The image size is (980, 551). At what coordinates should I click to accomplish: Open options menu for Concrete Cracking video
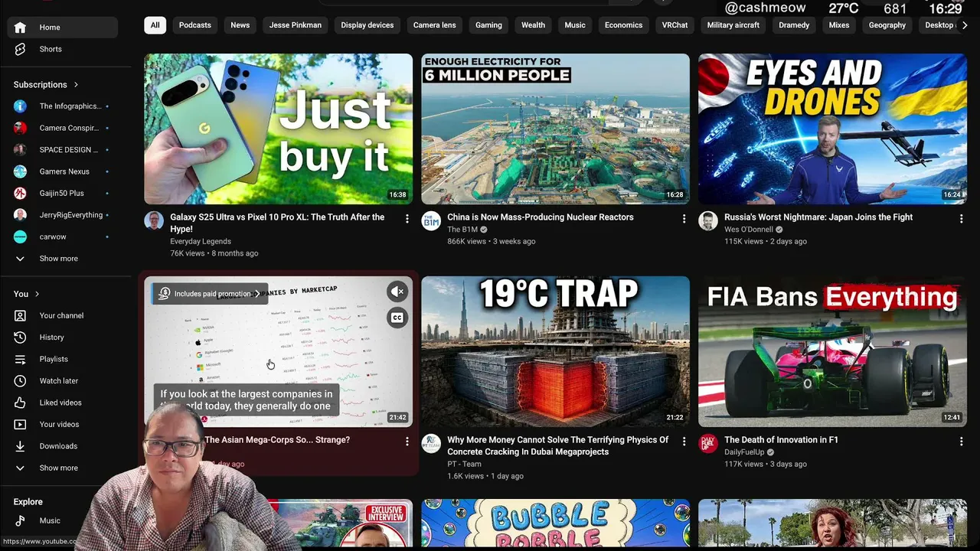tap(684, 442)
